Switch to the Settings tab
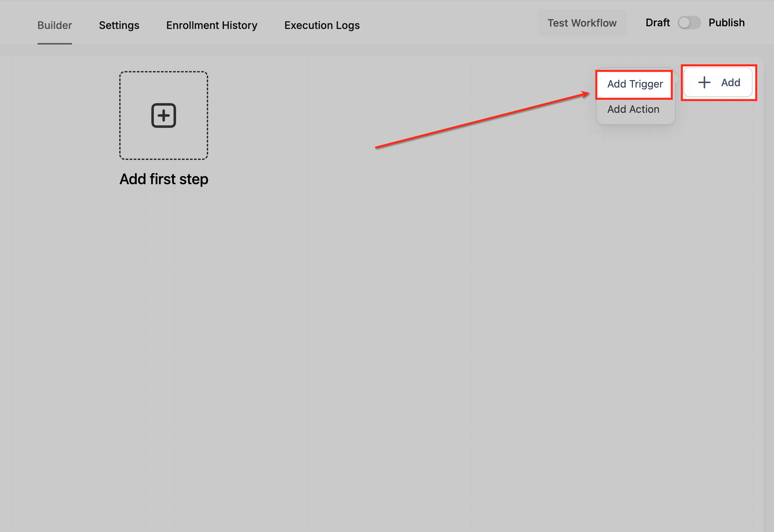The height and width of the screenshot is (532, 774). (119, 25)
